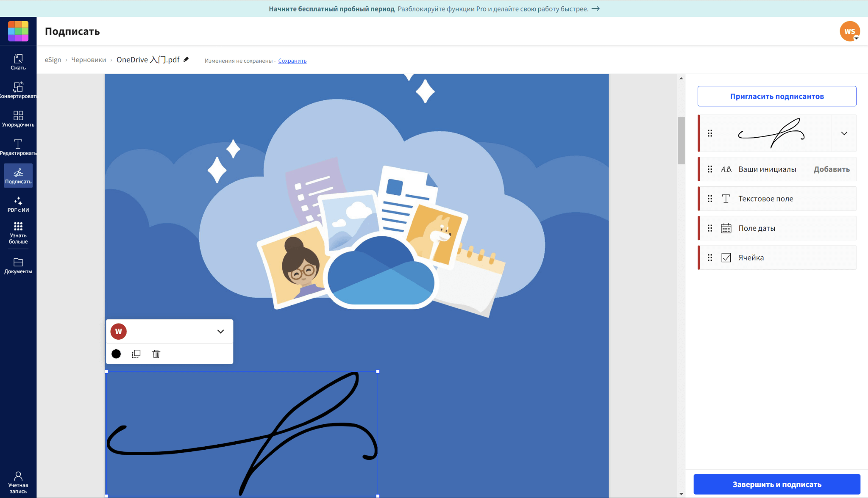The image size is (868, 498).
Task: Open the Convert (Конвертировать) tool
Action: coord(18,90)
